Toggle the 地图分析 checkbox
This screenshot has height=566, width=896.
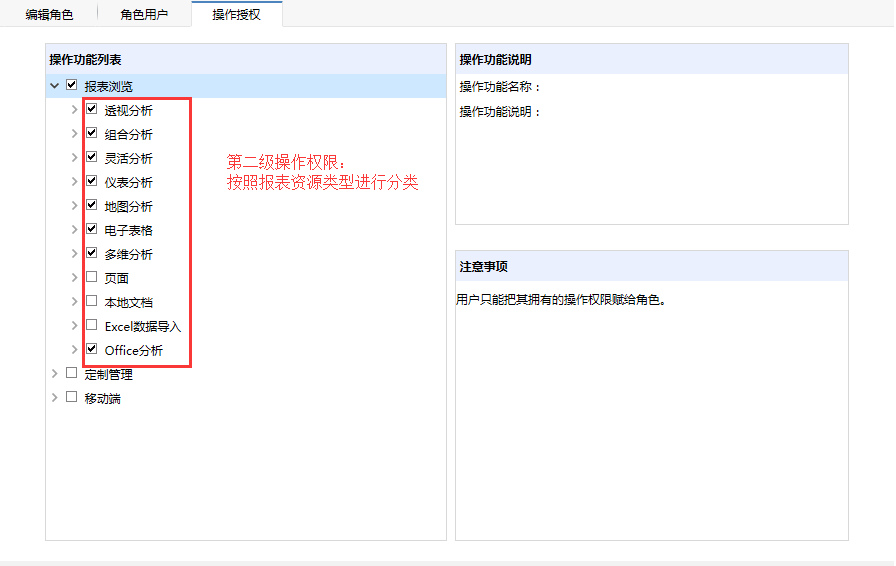(x=91, y=205)
